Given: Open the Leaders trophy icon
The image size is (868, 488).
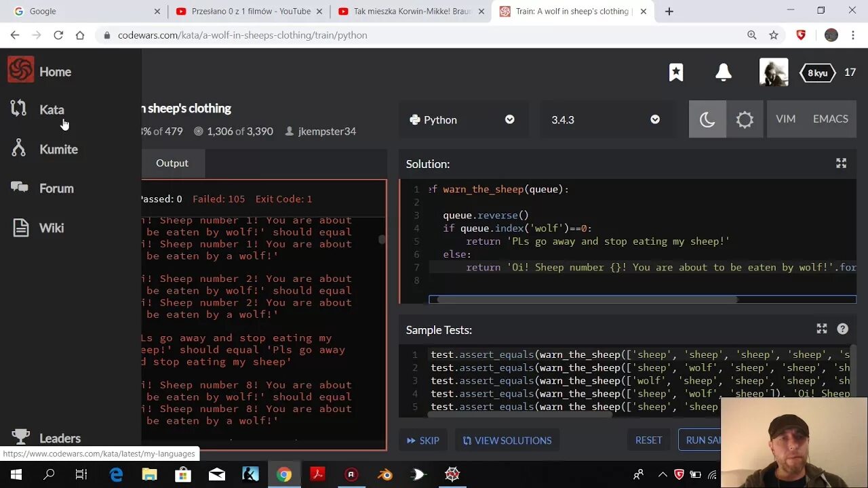Looking at the screenshot, I should (x=21, y=436).
